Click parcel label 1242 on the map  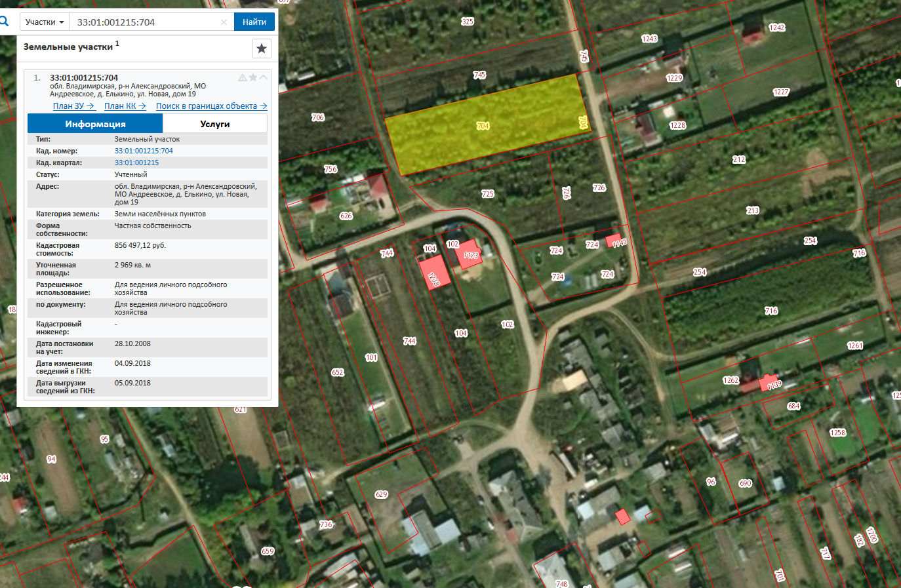777,28
